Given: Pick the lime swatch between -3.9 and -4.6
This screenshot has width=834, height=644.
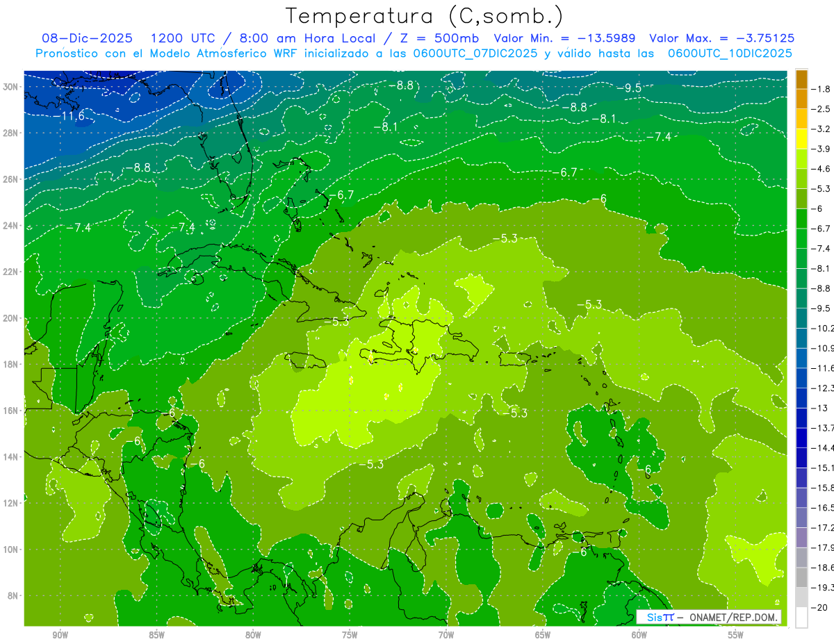Looking at the screenshot, I should pos(801,159).
